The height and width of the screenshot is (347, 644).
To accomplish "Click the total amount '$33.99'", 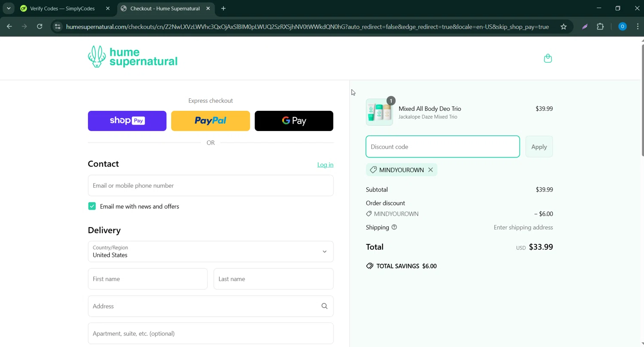I will point(541,247).
